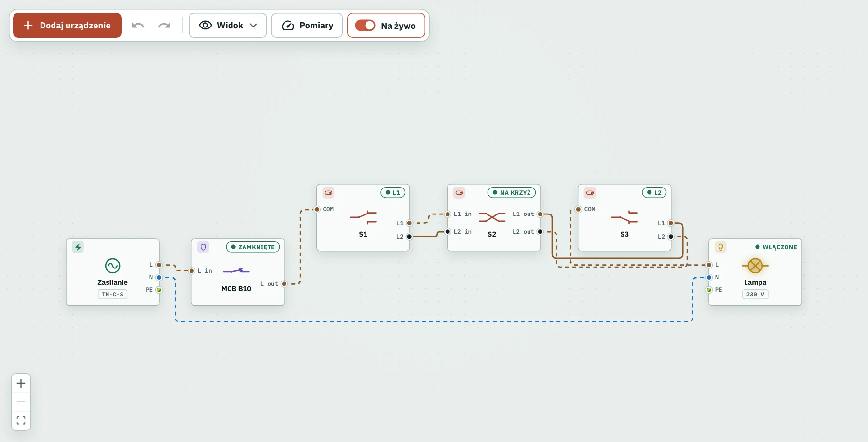The image size is (868, 442).
Task: Click the switch icon on S3 card
Action: [x=590, y=192]
